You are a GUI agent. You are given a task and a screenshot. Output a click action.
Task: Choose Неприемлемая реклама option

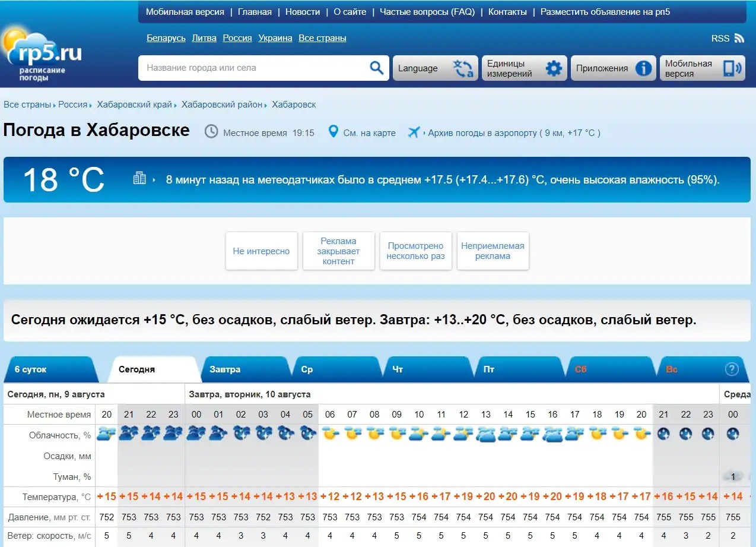point(493,251)
